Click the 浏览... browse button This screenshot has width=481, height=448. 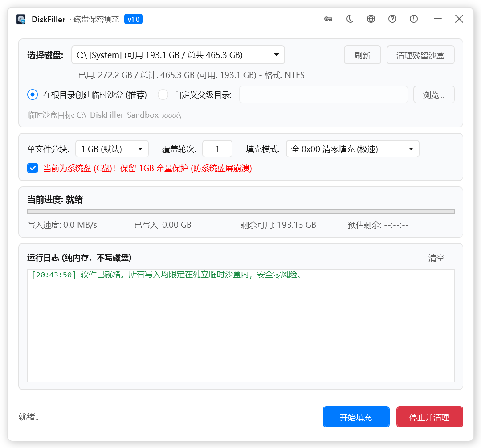pyautogui.click(x=434, y=95)
